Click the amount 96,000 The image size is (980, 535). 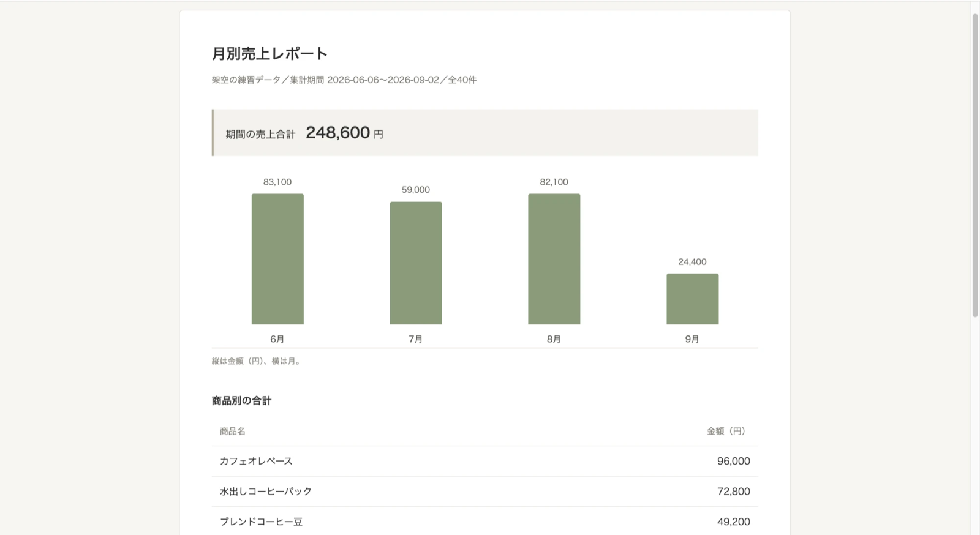(x=734, y=461)
